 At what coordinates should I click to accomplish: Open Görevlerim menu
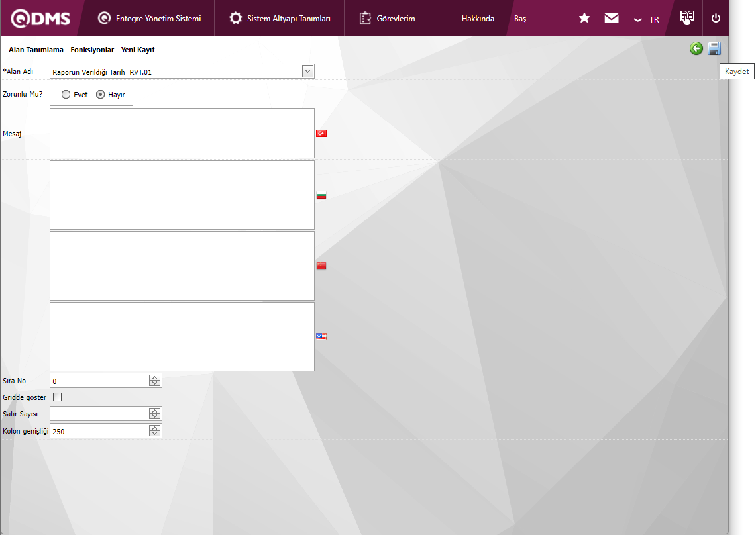[387, 19]
